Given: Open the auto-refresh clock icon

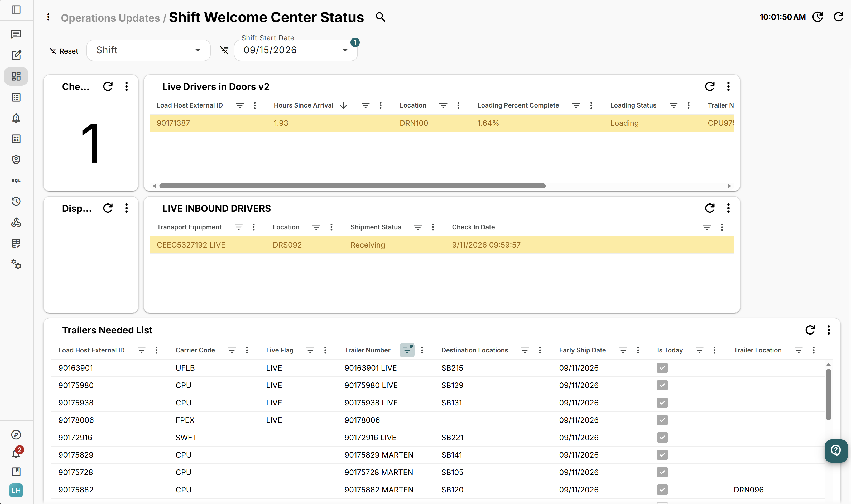Looking at the screenshot, I should [818, 17].
